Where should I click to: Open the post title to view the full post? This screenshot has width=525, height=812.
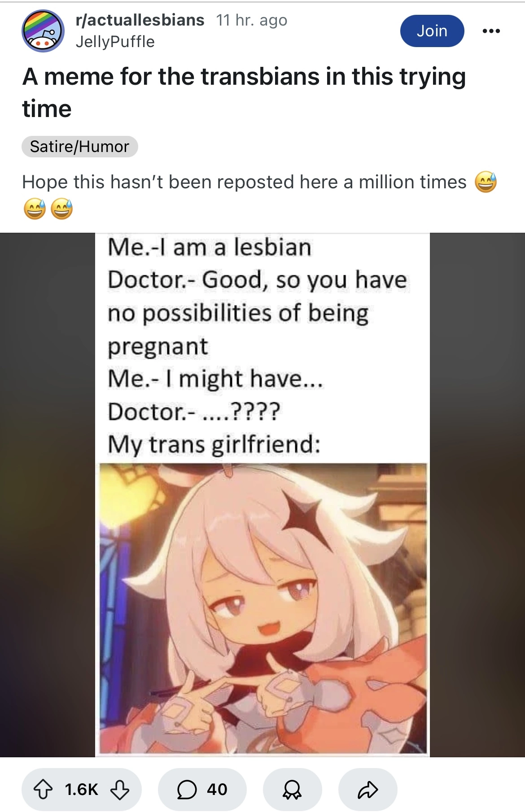pos(244,92)
